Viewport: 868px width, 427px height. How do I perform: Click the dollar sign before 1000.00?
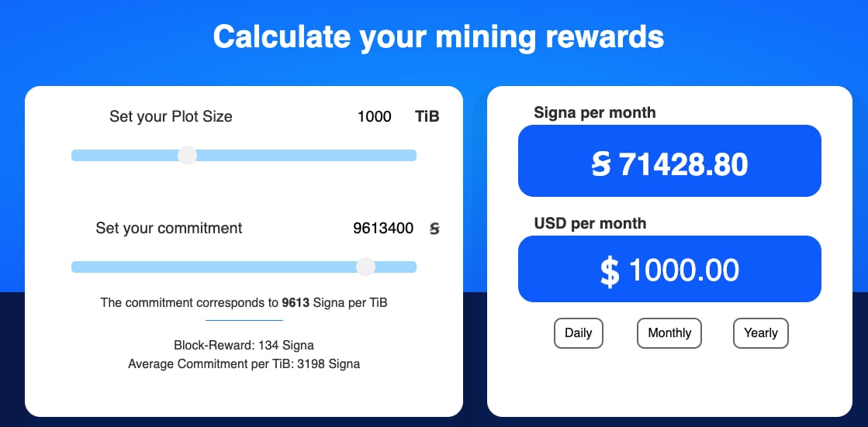pyautogui.click(x=610, y=270)
